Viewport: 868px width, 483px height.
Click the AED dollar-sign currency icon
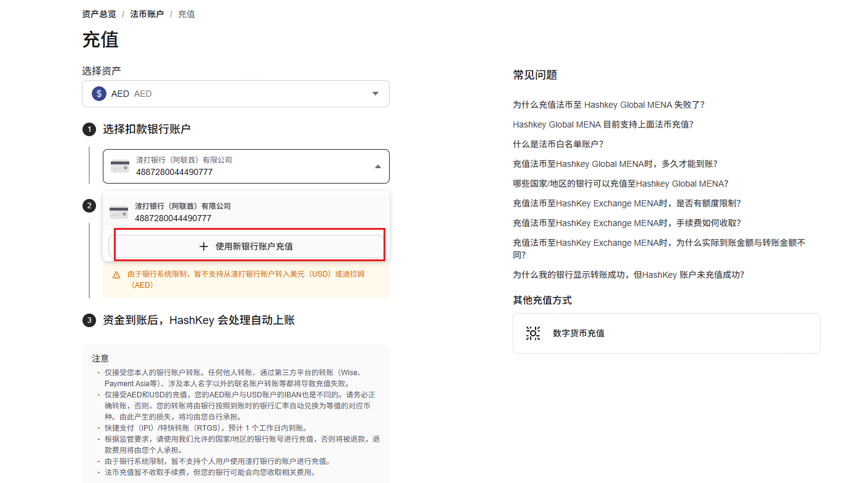(99, 94)
